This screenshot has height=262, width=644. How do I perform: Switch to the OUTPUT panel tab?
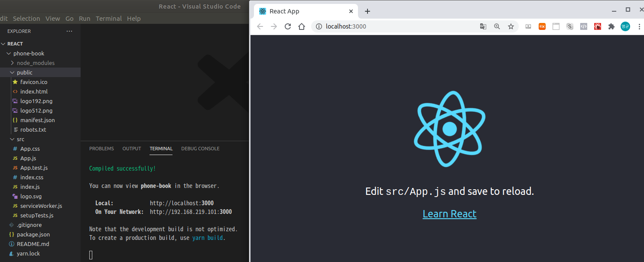(132, 149)
